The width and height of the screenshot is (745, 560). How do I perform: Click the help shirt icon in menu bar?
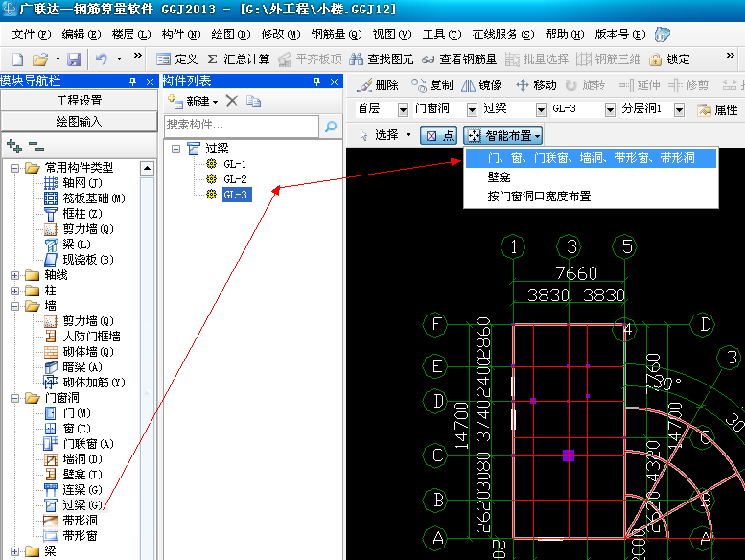(662, 35)
